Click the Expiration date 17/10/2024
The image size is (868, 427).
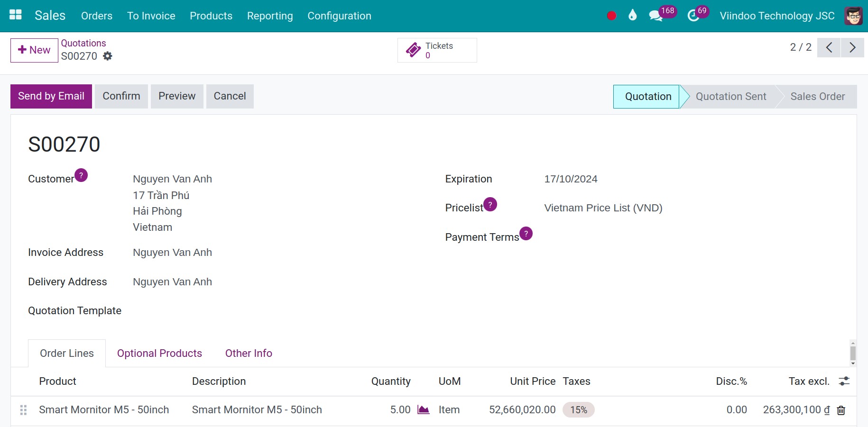571,179
